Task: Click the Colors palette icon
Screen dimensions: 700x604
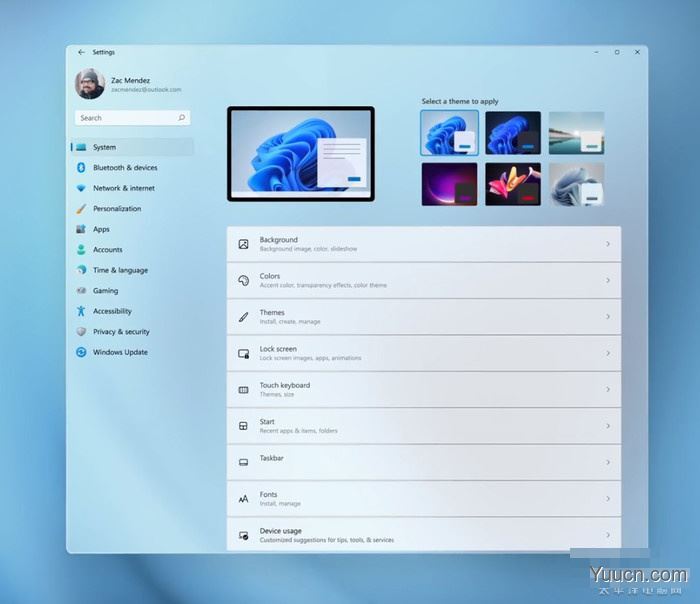Action: (243, 280)
